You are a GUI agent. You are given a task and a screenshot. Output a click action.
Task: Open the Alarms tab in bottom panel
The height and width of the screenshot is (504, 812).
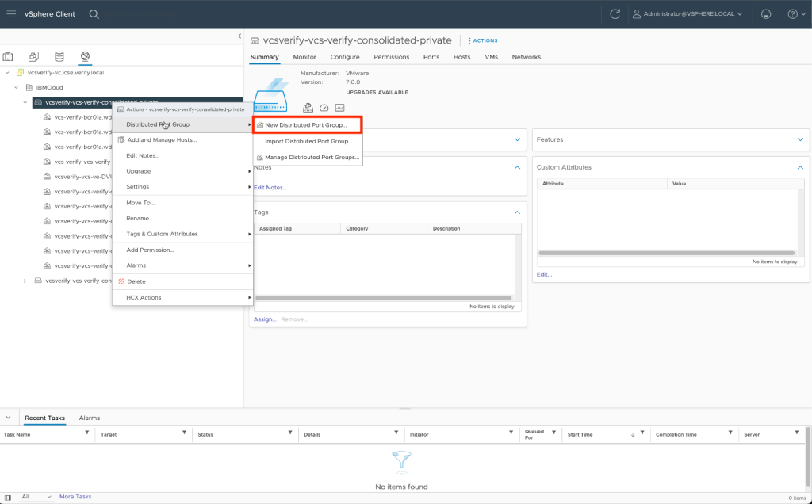[x=90, y=418]
